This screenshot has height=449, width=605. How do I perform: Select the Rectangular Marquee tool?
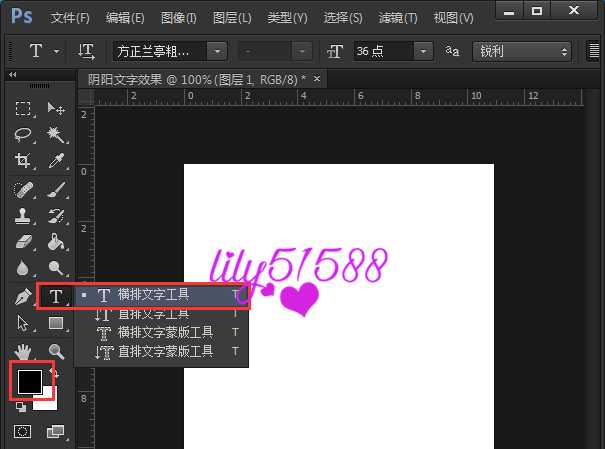click(x=24, y=108)
